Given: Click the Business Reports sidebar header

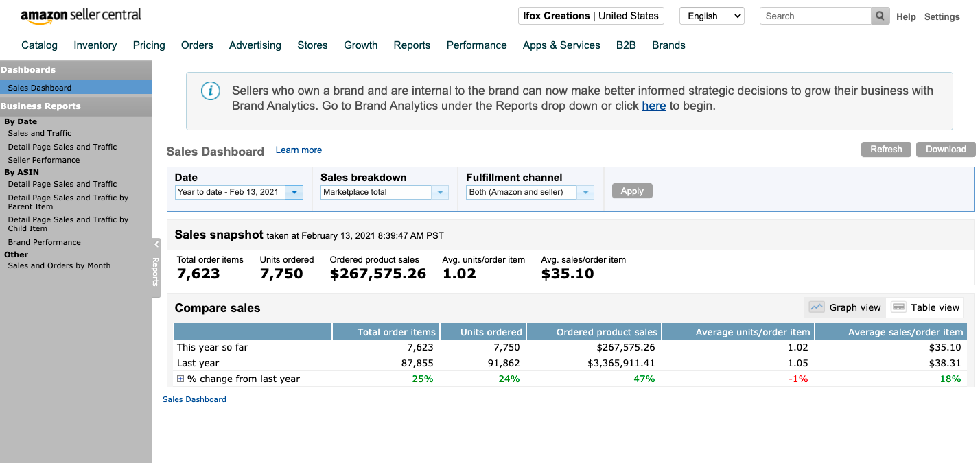Looking at the screenshot, I should coord(75,106).
